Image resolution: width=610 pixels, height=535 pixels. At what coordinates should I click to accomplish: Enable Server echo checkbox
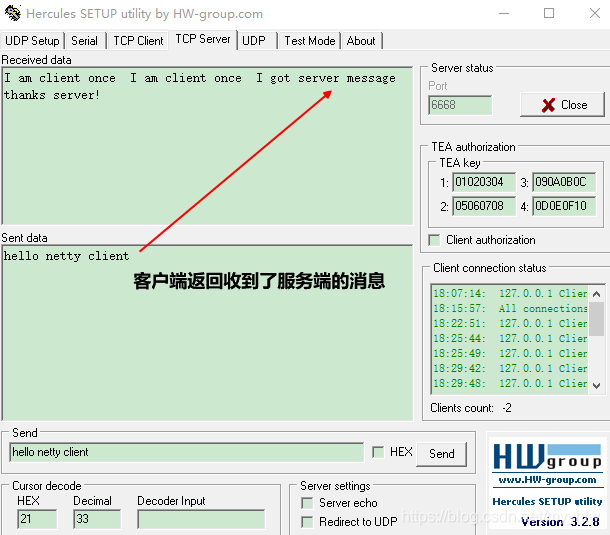tap(307, 503)
